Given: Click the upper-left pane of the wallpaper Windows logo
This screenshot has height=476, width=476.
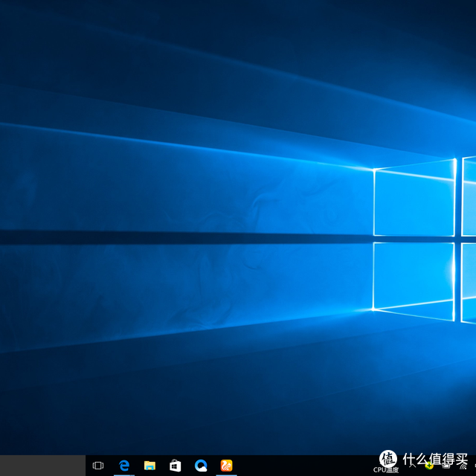Looking at the screenshot, I should click(x=414, y=202).
